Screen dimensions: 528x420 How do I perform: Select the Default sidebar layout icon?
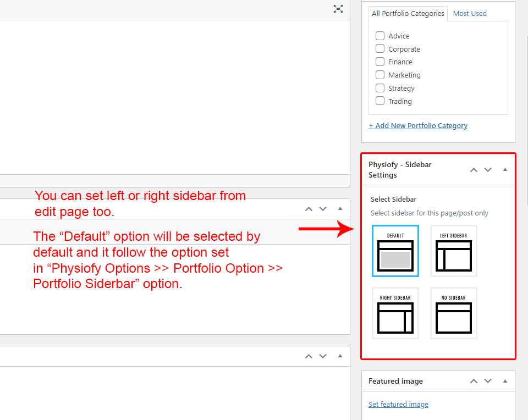pyautogui.click(x=395, y=251)
